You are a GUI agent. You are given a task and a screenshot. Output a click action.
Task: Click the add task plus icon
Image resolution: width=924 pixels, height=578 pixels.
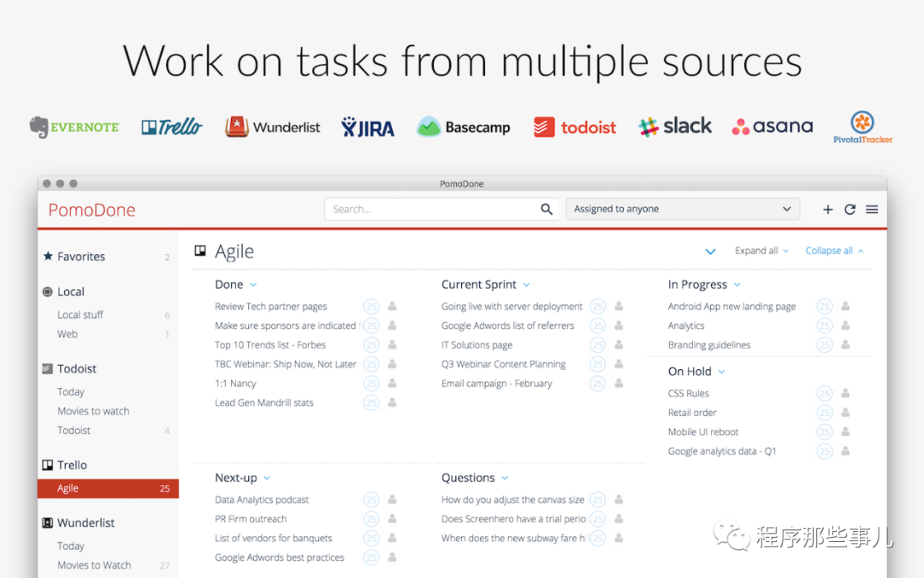(827, 210)
